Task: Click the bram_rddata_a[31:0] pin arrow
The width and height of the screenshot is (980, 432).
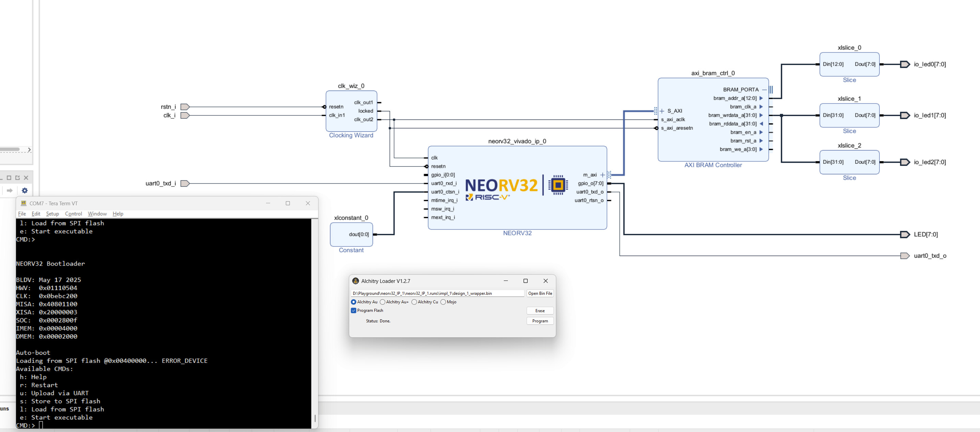Action: coord(761,124)
